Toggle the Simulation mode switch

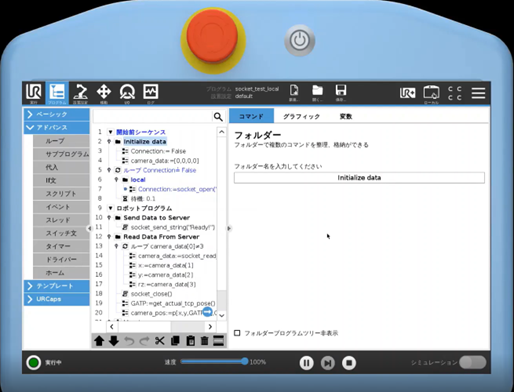472,362
